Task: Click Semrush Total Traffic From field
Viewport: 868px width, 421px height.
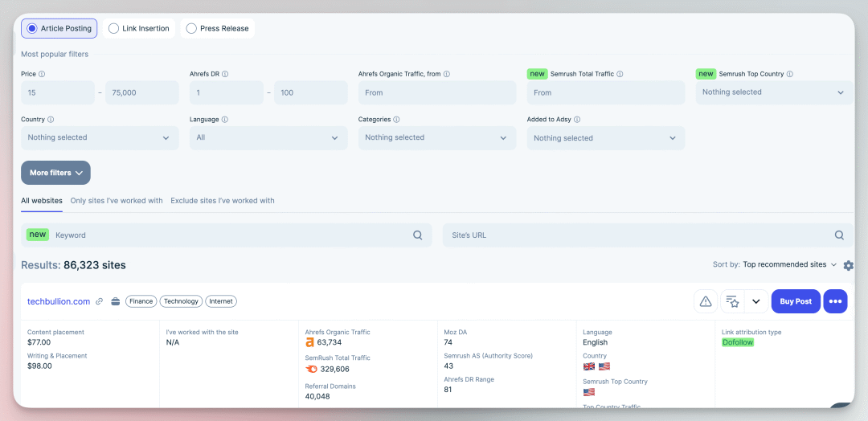Action: (606, 93)
